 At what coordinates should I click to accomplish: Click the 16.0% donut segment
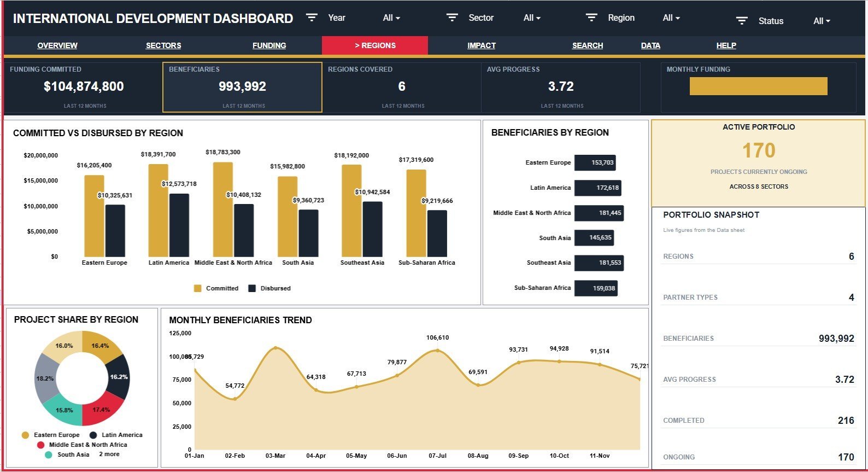pyautogui.click(x=63, y=345)
